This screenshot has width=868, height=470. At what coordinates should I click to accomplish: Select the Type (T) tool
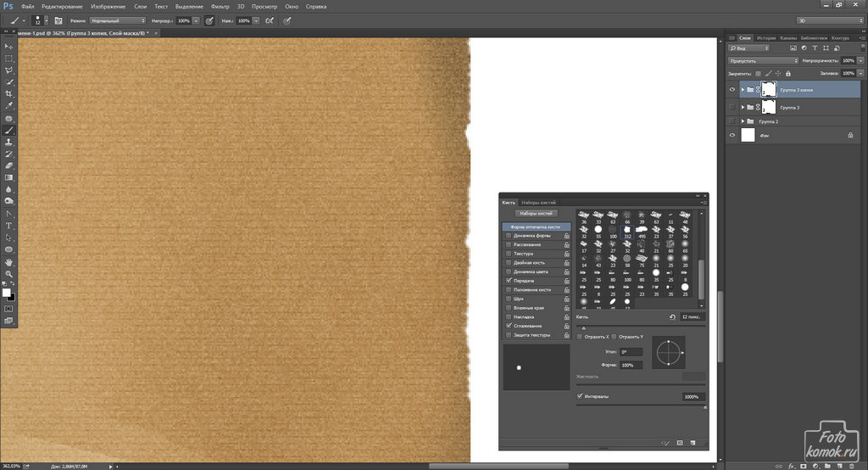pyautogui.click(x=9, y=226)
